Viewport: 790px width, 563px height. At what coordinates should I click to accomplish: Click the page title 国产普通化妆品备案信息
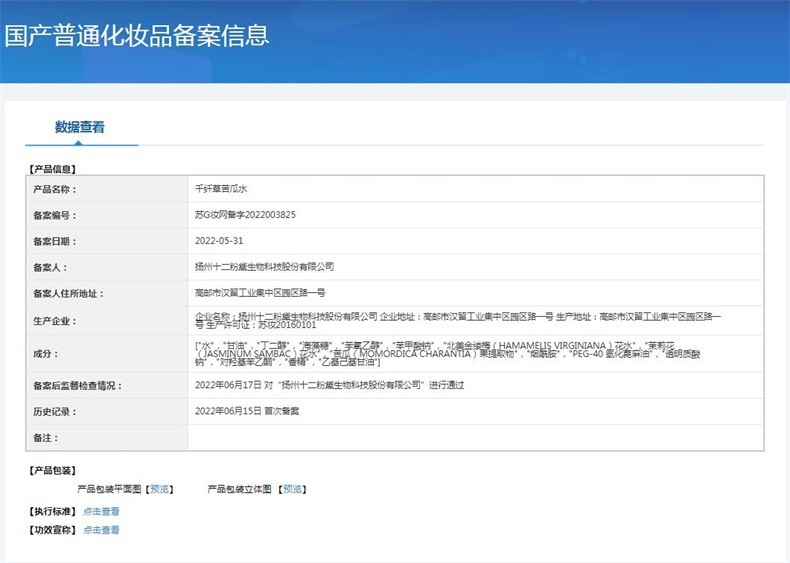coord(137,35)
